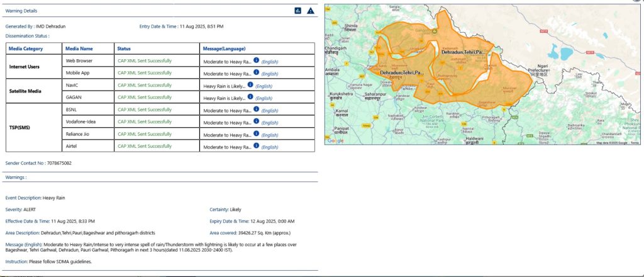Open English link in Airtel row

coord(270,147)
